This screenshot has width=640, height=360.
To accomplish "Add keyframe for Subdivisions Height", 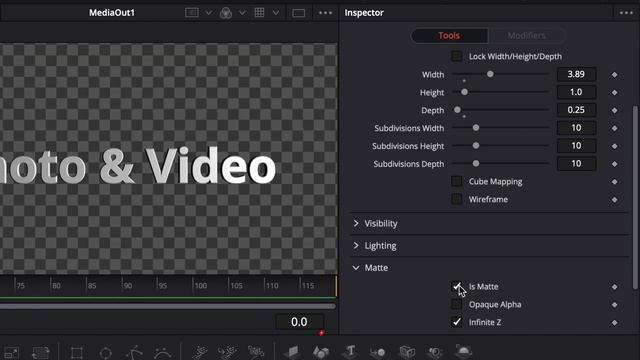I will tap(614, 146).
